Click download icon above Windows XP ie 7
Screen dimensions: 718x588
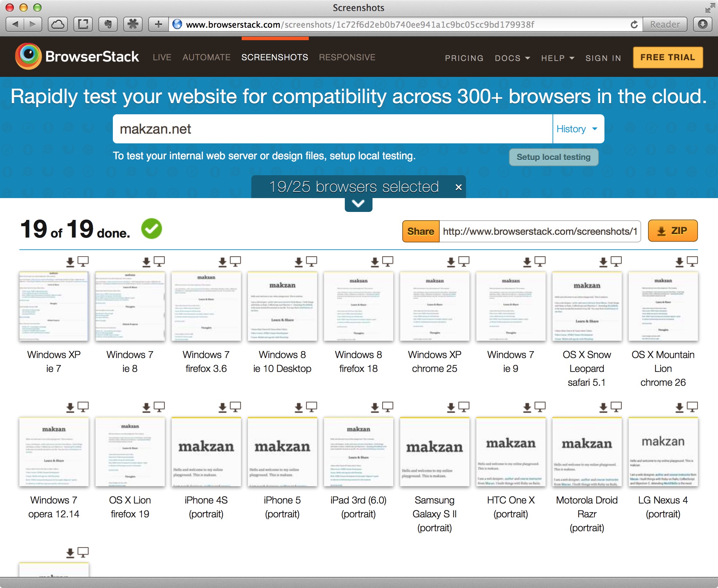point(70,262)
